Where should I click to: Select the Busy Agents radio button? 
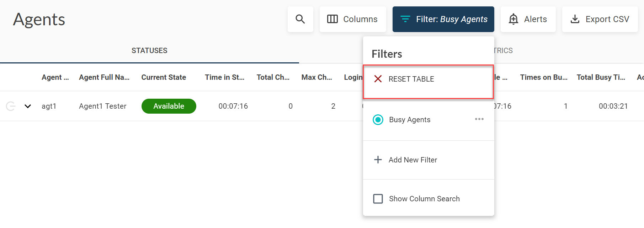tap(378, 120)
